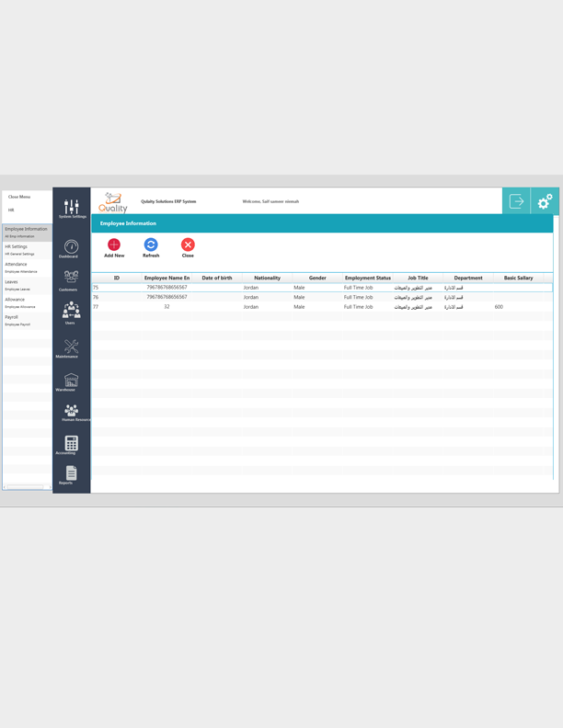This screenshot has width=563, height=728.
Task: Click the Basic Sallary value 600
Action: (x=499, y=307)
